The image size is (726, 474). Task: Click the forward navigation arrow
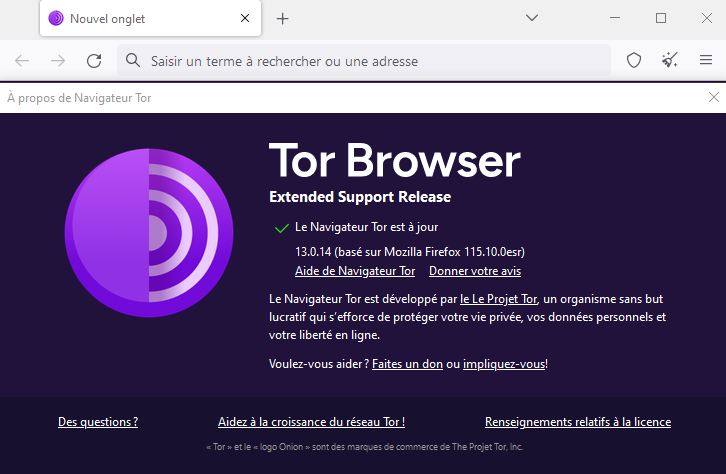tap(58, 61)
